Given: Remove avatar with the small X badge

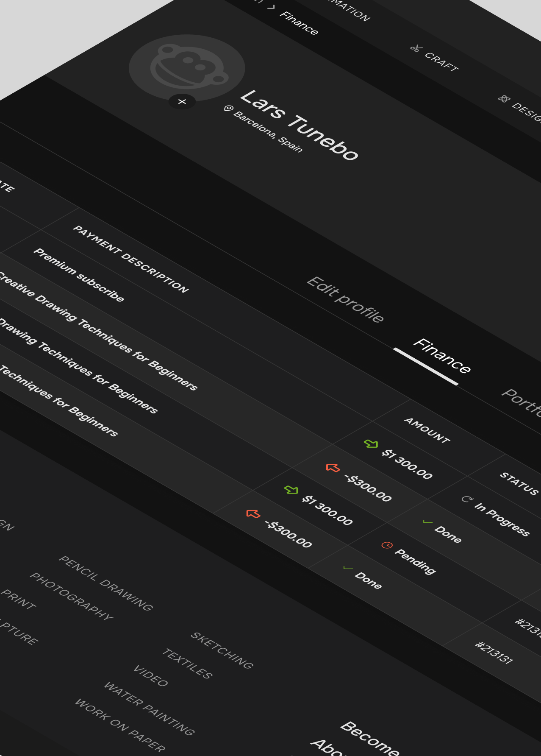Looking at the screenshot, I should [182, 102].
